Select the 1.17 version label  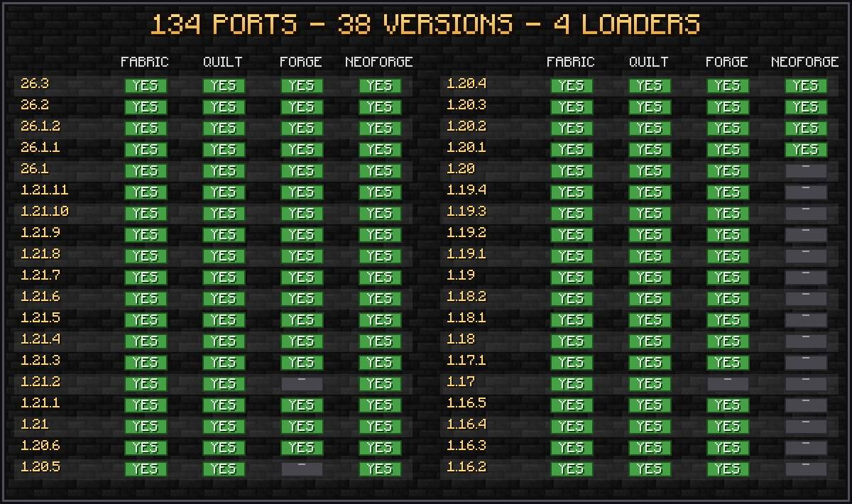[x=461, y=382]
